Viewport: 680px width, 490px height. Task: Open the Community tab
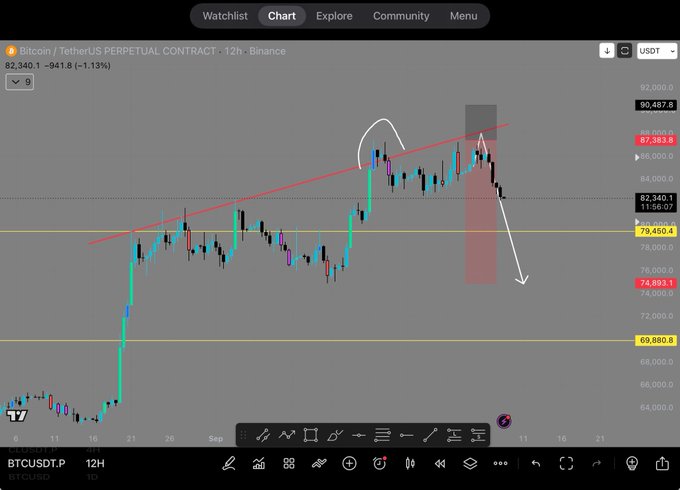pyautogui.click(x=401, y=16)
